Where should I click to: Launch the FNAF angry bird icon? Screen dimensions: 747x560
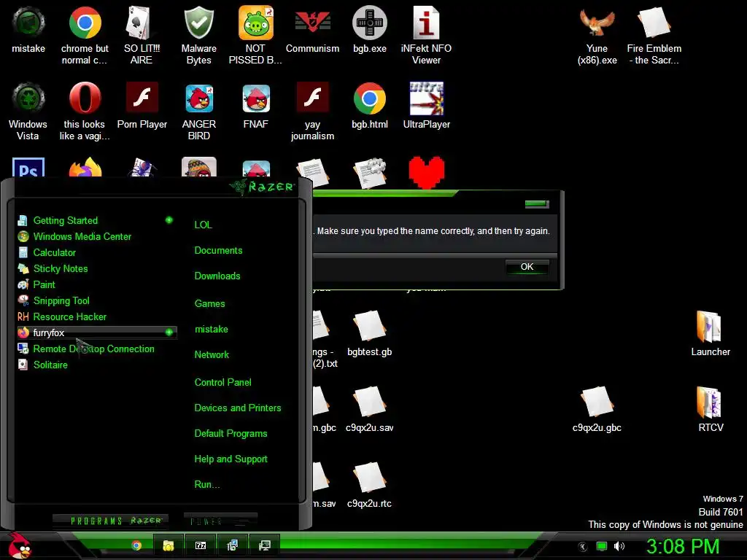point(256,98)
